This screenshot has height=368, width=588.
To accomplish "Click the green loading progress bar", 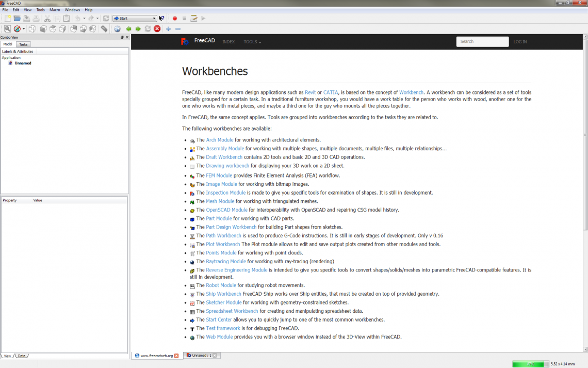I will coord(531,364).
